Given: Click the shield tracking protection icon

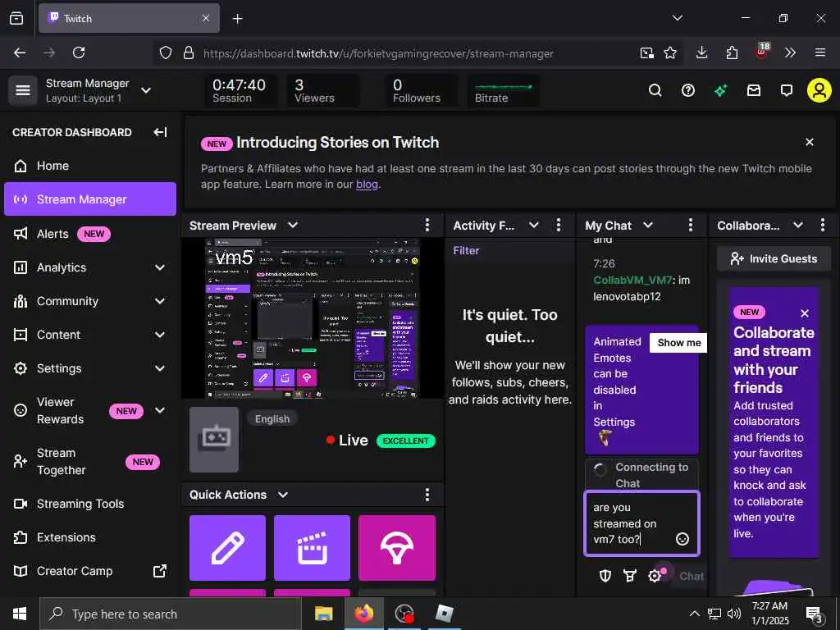Looking at the screenshot, I should pyautogui.click(x=166, y=52).
